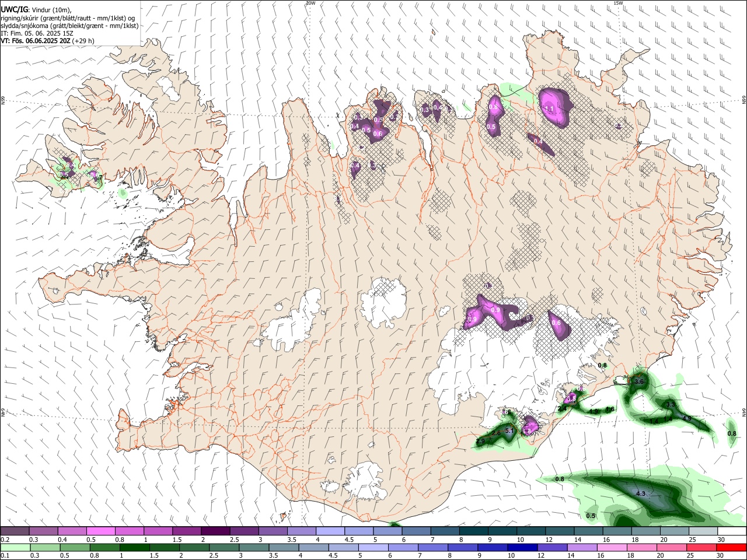Image resolution: width=747 pixels, height=560 pixels.
Task: Click the lavender swatch between 4 and 4.5, top legend row
Action: [x=330, y=531]
